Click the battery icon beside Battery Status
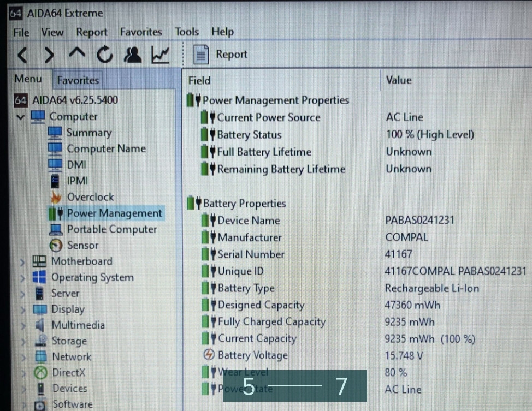Screen dimensions: 532x411 click(x=203, y=134)
